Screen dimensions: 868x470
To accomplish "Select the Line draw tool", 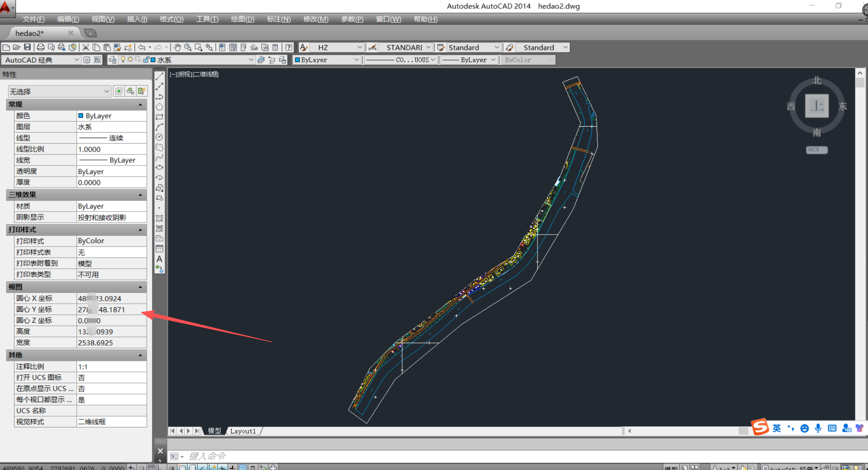I will (159, 76).
